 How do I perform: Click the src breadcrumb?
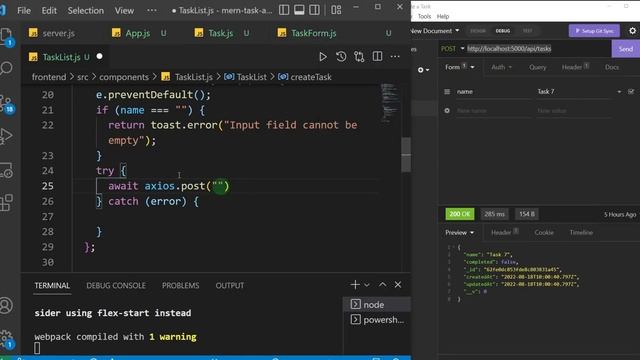[x=83, y=77]
